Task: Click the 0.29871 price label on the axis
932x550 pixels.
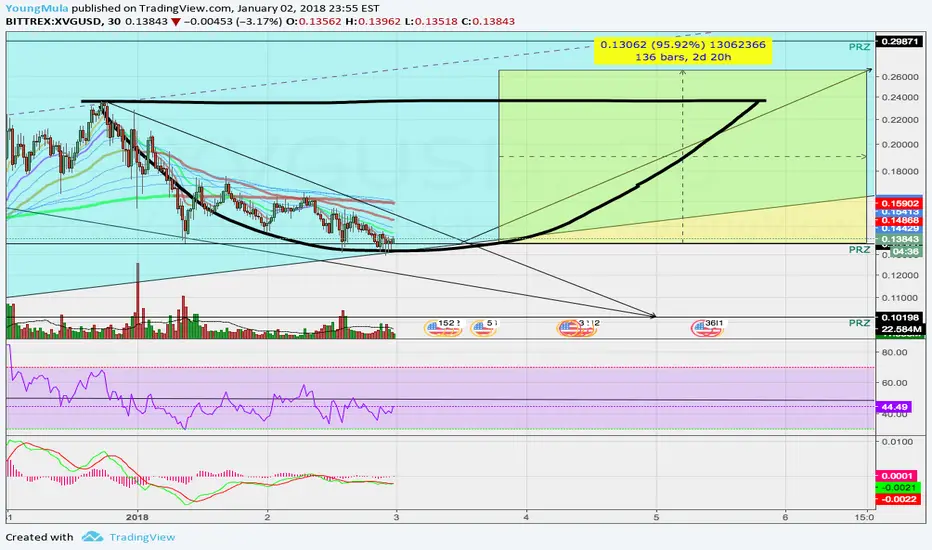Action: pyautogui.click(x=900, y=41)
